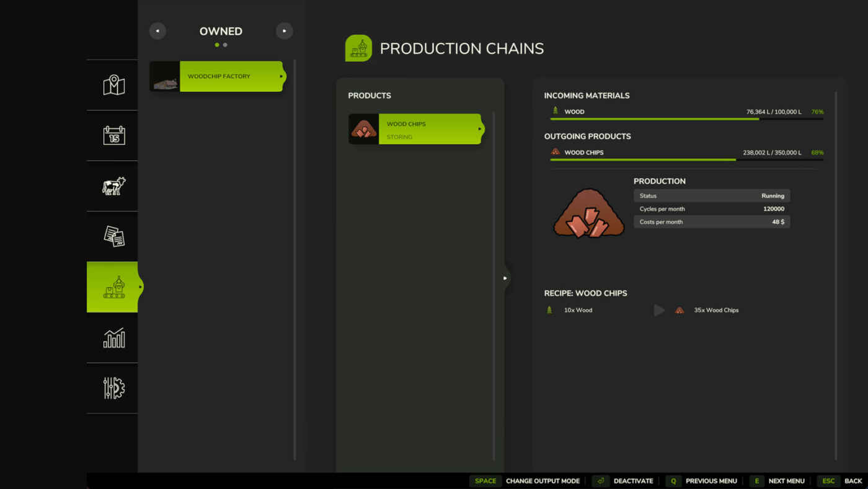Go to previous category with left arrow beside Owned
The image size is (868, 489).
pyautogui.click(x=157, y=31)
